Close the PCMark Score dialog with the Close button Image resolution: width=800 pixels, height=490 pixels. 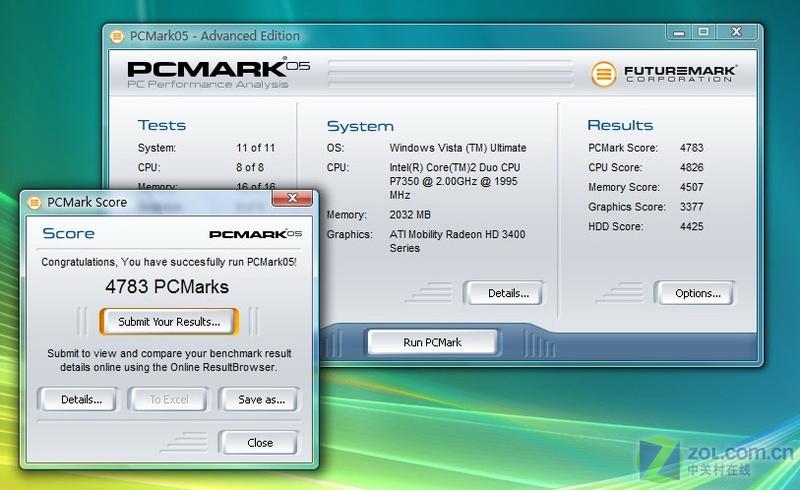(x=260, y=443)
